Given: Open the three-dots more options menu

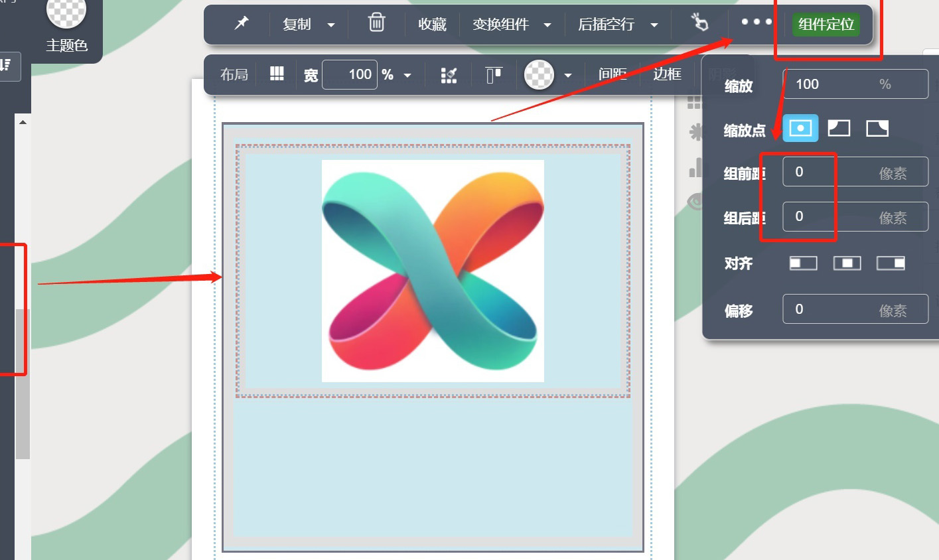Looking at the screenshot, I should tap(756, 22).
